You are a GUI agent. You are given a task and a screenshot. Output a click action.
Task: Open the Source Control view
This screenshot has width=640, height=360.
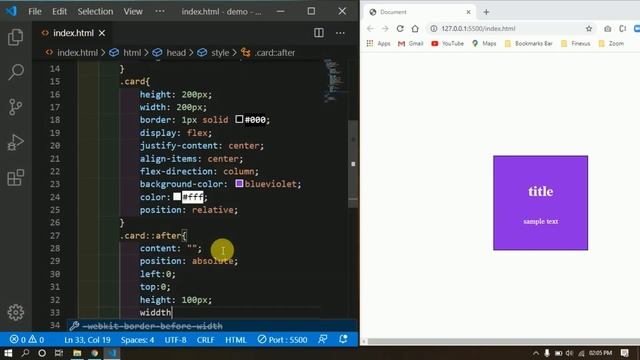click(x=16, y=107)
